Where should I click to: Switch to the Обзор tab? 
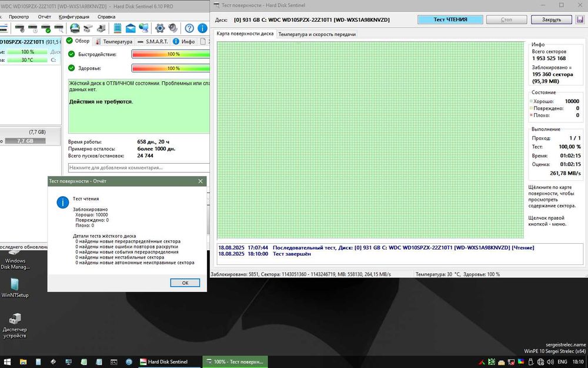point(78,41)
